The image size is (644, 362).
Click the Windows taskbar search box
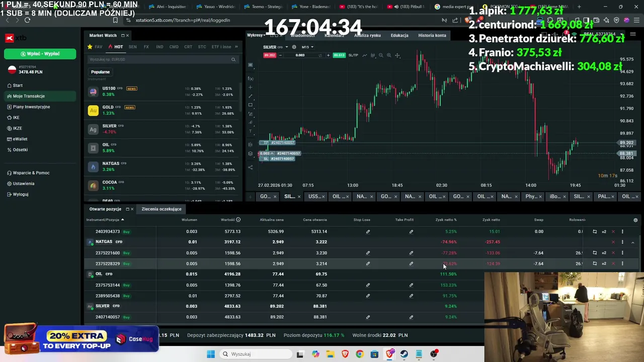click(255, 354)
